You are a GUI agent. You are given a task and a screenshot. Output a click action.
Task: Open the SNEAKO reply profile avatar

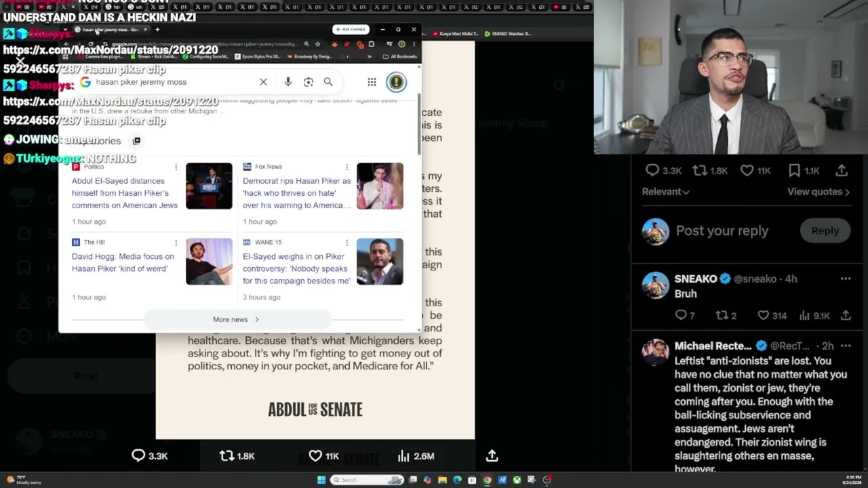pos(655,285)
